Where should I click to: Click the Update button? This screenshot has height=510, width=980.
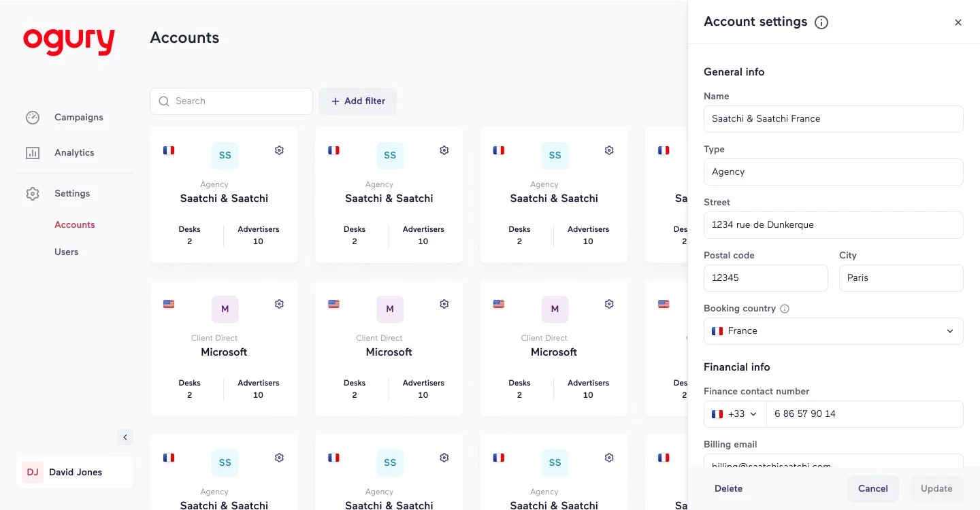[936, 489]
